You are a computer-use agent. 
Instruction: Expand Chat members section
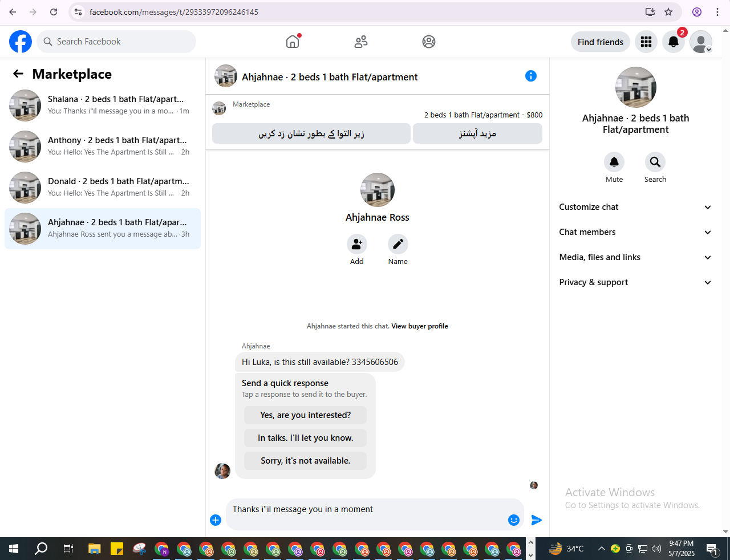tap(636, 232)
